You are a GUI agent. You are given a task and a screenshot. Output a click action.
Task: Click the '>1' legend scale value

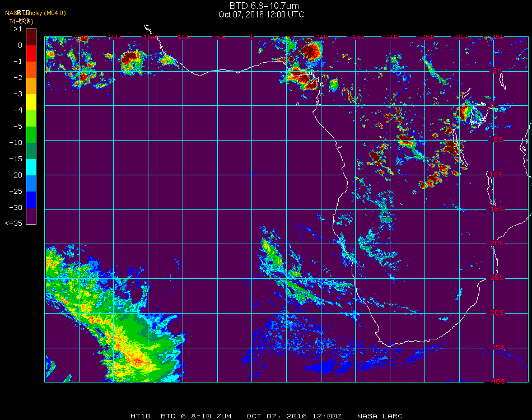click(18, 29)
